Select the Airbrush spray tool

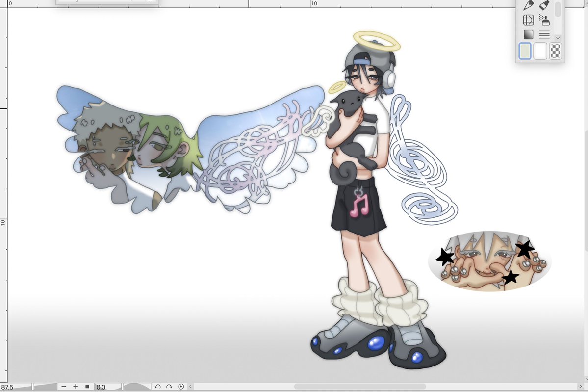pos(544,20)
